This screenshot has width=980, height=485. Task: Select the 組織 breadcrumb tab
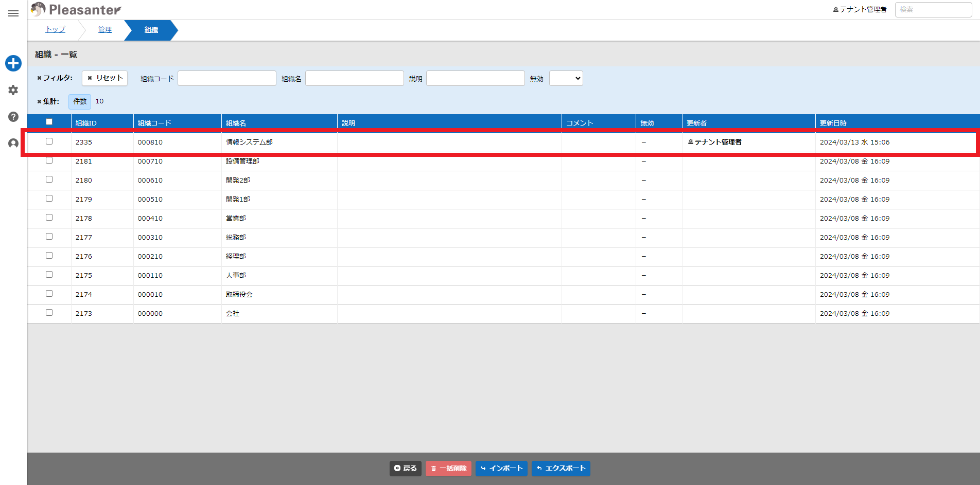click(151, 30)
